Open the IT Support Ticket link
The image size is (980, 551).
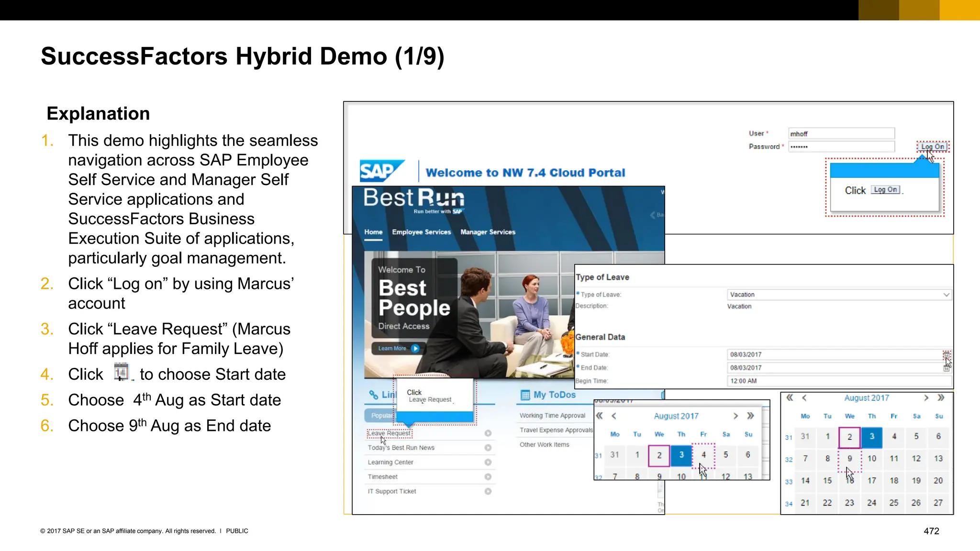(x=391, y=491)
